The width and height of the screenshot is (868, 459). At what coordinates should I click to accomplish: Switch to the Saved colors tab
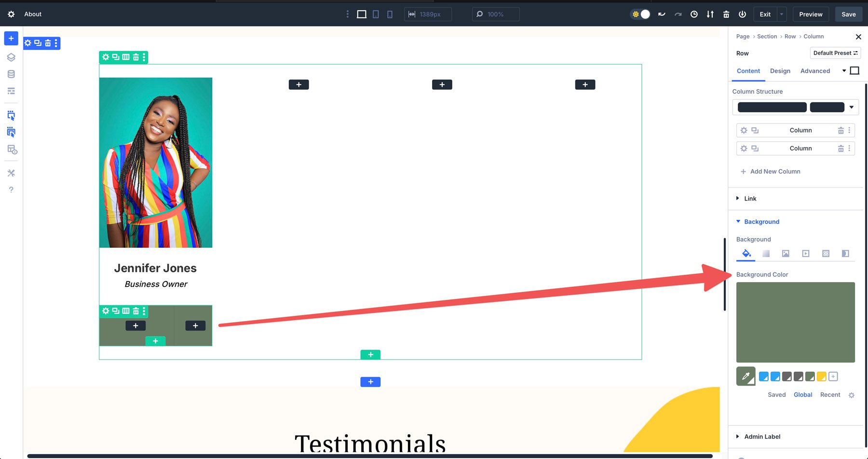(x=776, y=394)
